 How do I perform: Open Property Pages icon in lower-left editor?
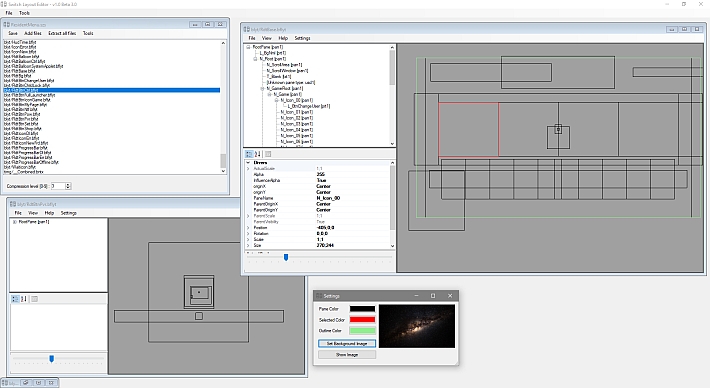(34, 299)
